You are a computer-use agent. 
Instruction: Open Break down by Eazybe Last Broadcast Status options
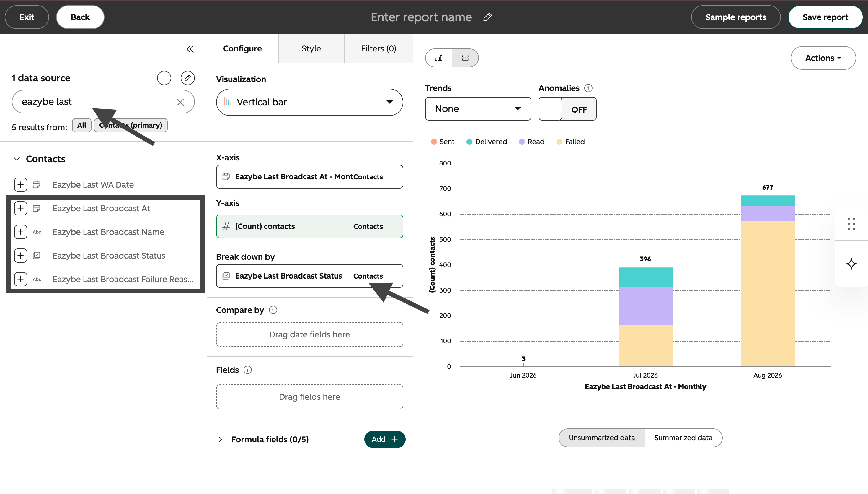pyautogui.click(x=309, y=276)
